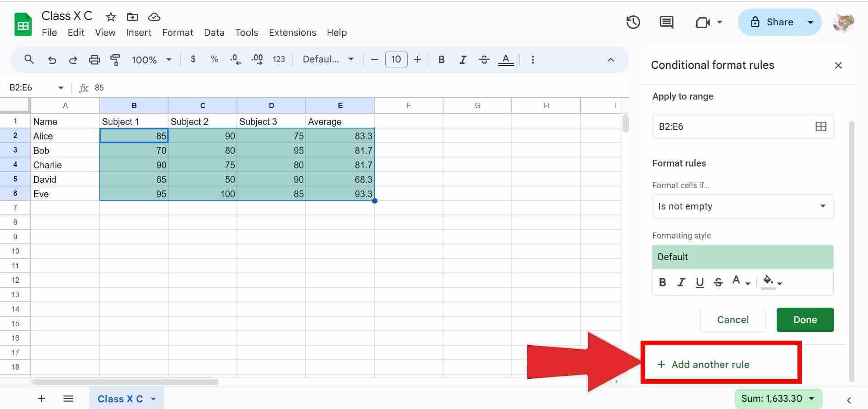
Task: Undo the last action
Action: (x=52, y=59)
